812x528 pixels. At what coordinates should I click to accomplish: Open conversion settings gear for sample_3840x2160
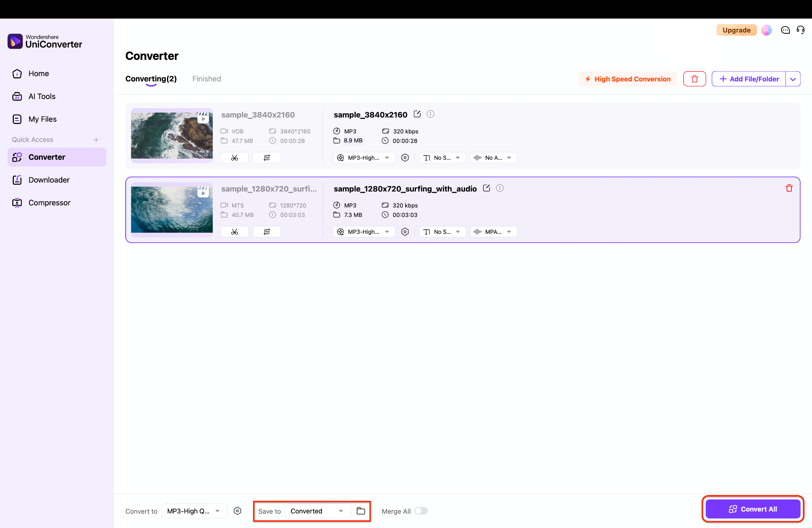pos(405,157)
